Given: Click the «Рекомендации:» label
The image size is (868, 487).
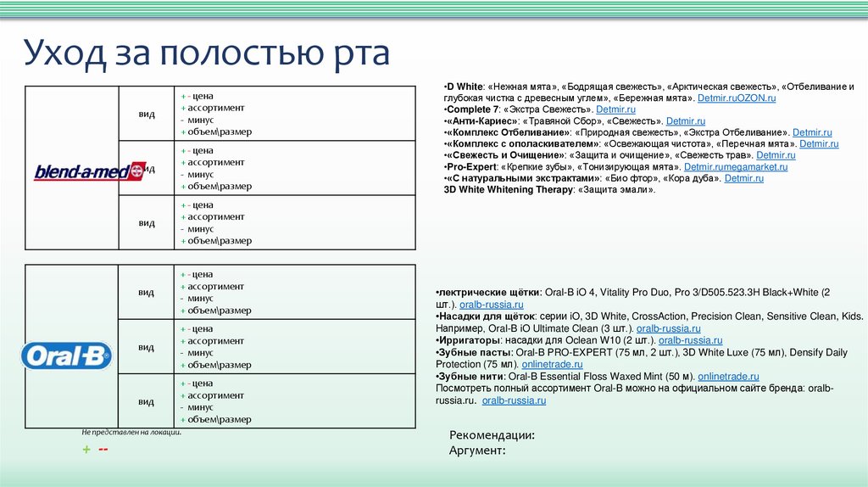Looking at the screenshot, I should (492, 435).
